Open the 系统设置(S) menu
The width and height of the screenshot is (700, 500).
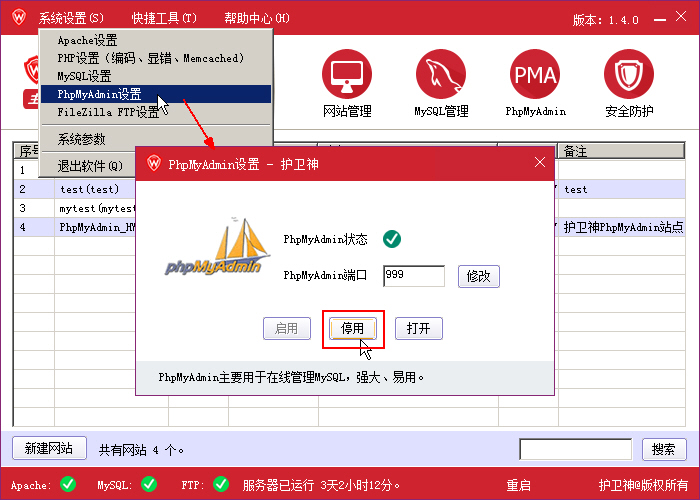(x=71, y=18)
